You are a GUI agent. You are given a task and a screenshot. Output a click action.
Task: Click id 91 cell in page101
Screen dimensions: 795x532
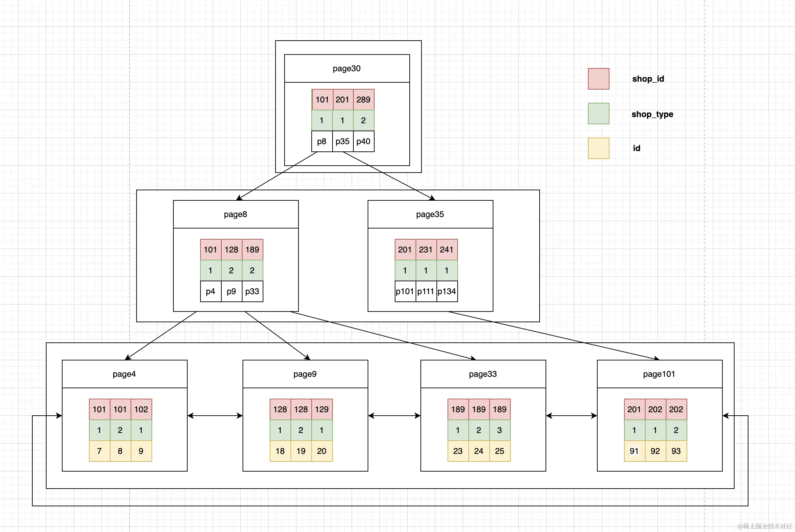point(635,451)
